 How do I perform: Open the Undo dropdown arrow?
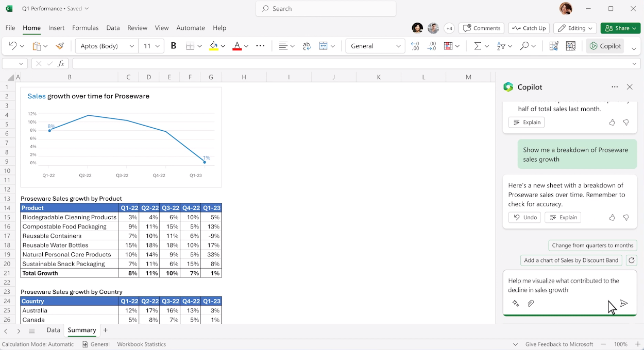click(x=22, y=46)
